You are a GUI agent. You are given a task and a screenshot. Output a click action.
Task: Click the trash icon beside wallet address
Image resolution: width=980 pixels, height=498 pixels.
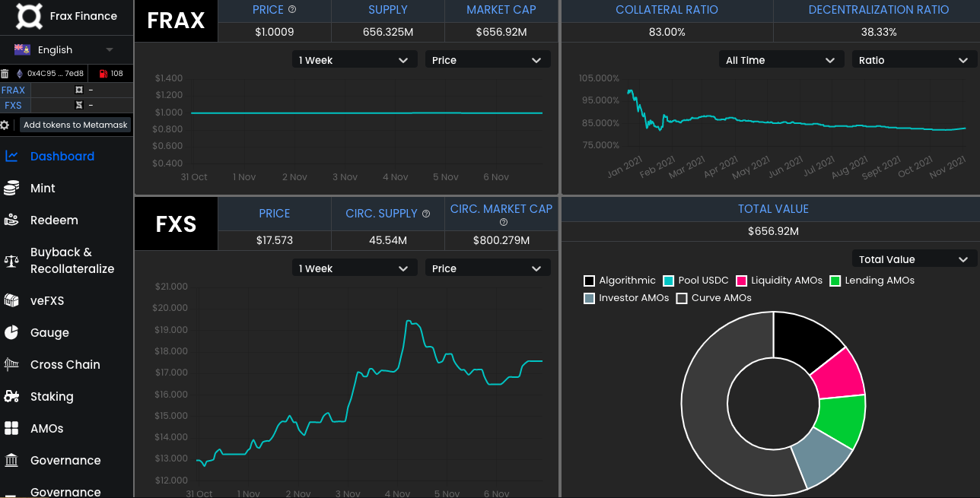click(5, 74)
